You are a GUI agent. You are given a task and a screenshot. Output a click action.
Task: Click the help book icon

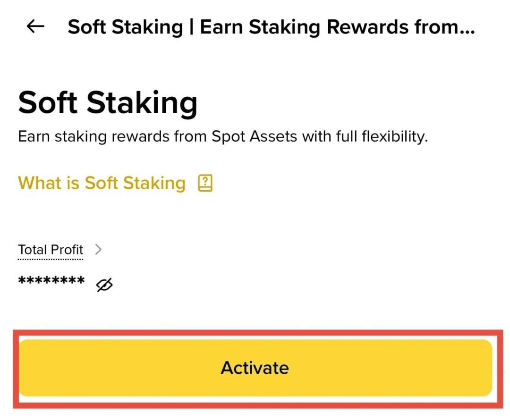[205, 183]
